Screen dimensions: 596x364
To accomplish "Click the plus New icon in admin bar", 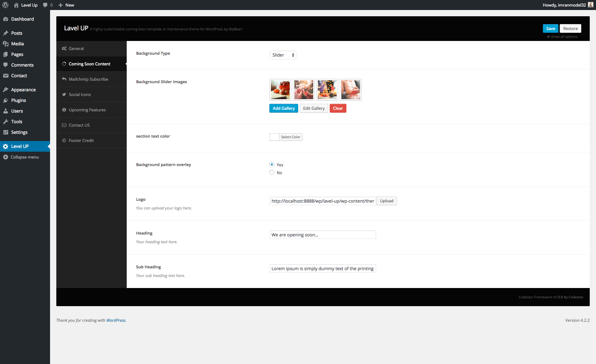I will (x=61, y=5).
